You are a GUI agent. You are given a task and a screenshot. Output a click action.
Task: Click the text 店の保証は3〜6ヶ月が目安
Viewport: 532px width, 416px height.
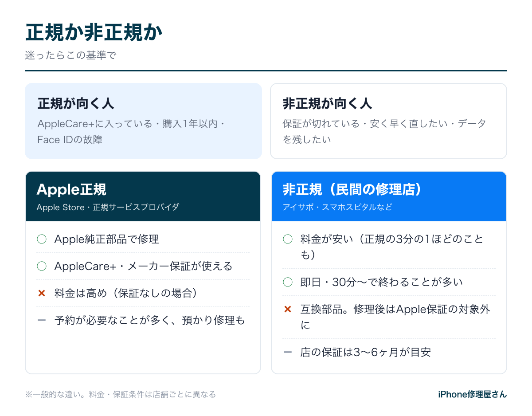point(366,352)
